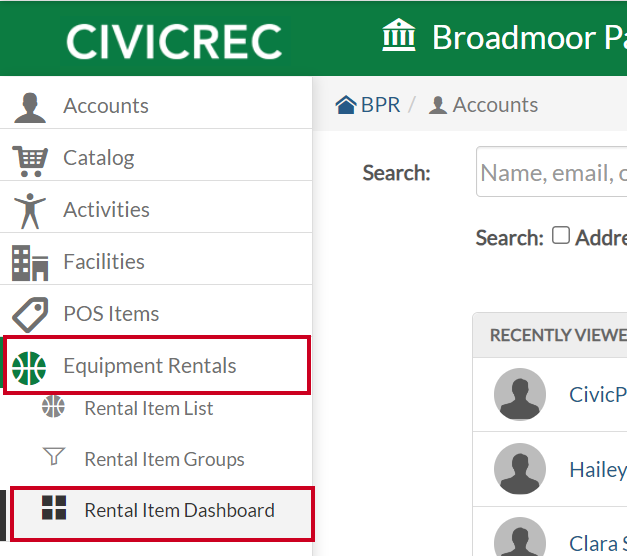The height and width of the screenshot is (556, 627).
Task: Click the Accounts person icon in sidebar
Action: (30, 108)
